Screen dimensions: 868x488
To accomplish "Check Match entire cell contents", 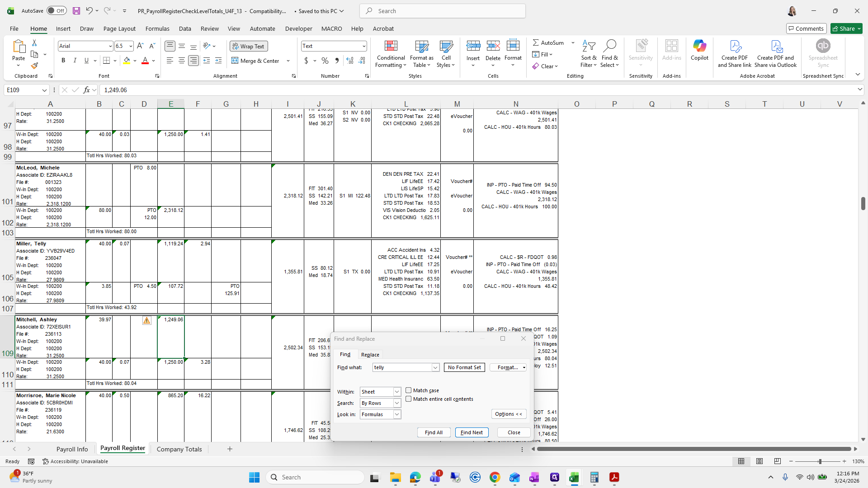I will [409, 399].
